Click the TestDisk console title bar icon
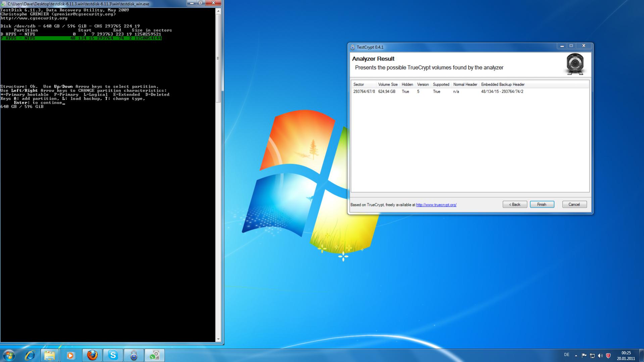644x362 pixels. 3,4
